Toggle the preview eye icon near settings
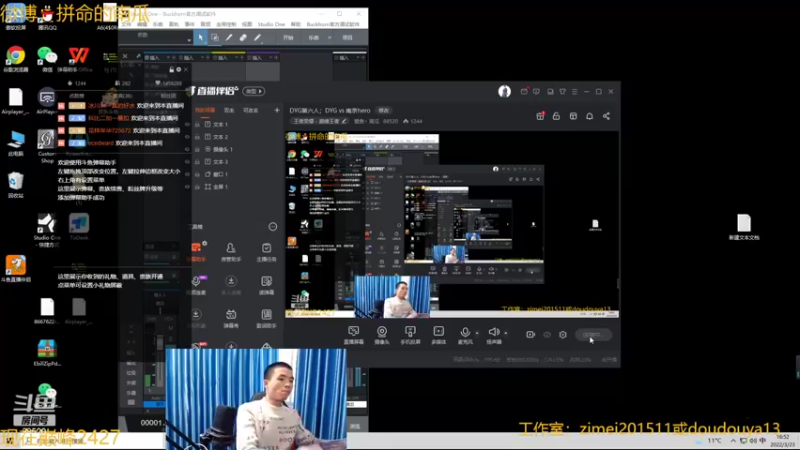The height and width of the screenshot is (450, 800). (547, 335)
